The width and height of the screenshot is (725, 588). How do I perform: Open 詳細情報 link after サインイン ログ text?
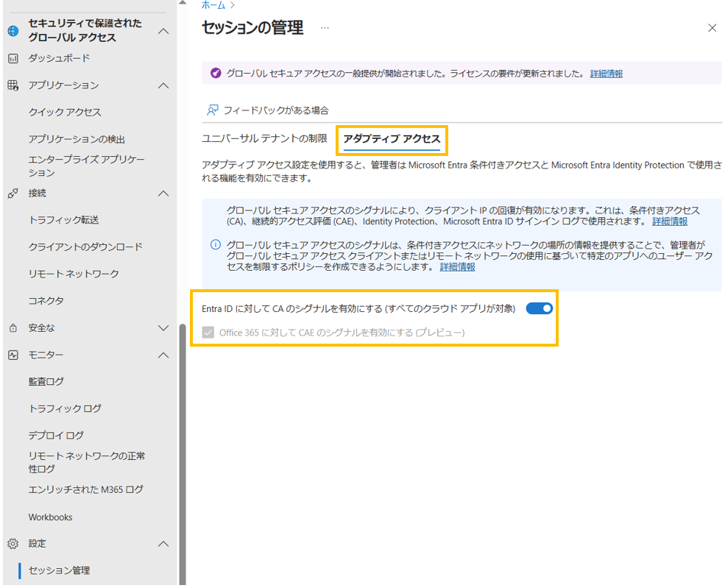click(670, 222)
